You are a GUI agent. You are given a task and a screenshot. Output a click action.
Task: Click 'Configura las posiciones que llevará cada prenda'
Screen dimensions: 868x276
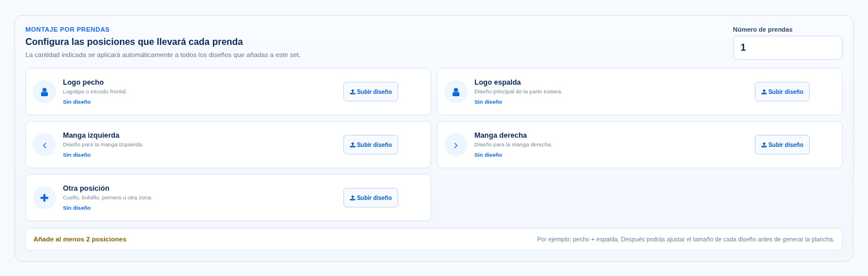pos(134,42)
